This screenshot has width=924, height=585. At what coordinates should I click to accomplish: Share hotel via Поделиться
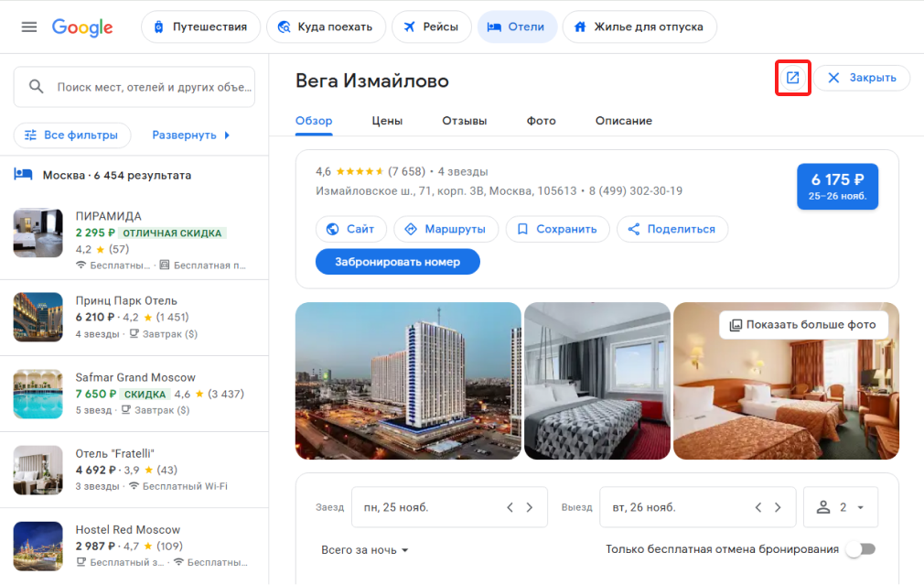(672, 229)
